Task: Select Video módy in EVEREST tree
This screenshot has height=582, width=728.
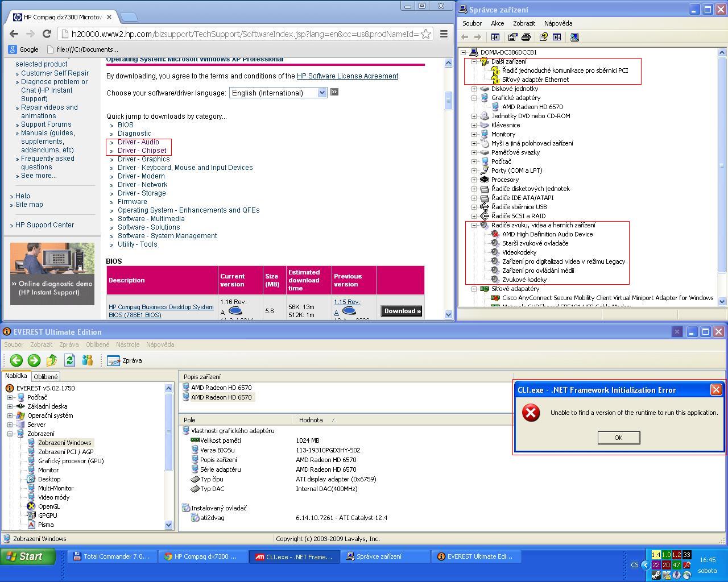Action: tap(53, 497)
